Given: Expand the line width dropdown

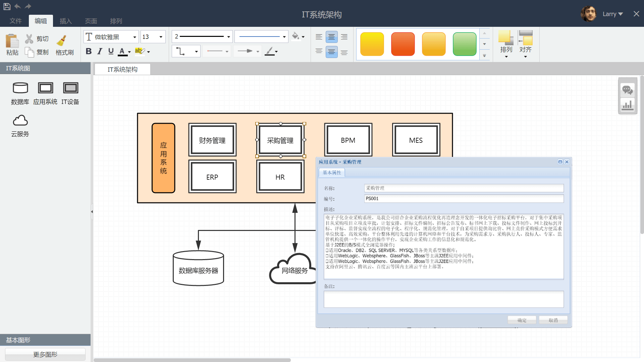Looking at the screenshot, I should tap(228, 37).
